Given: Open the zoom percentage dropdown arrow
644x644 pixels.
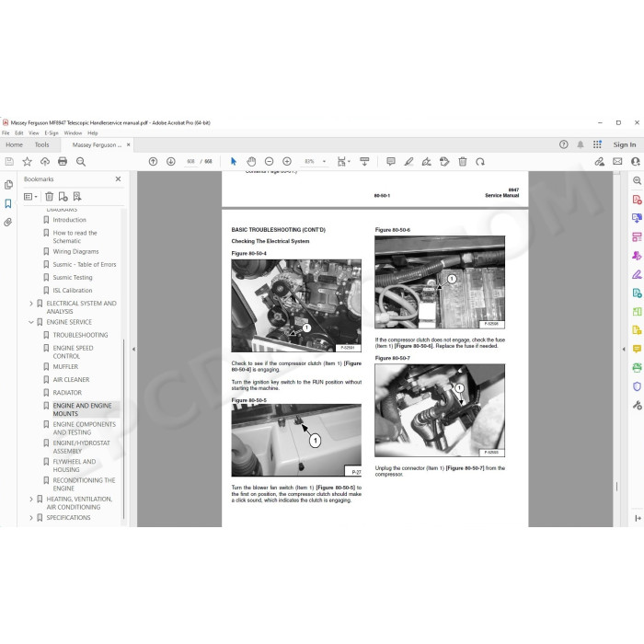Looking at the screenshot, I should coord(324,161).
